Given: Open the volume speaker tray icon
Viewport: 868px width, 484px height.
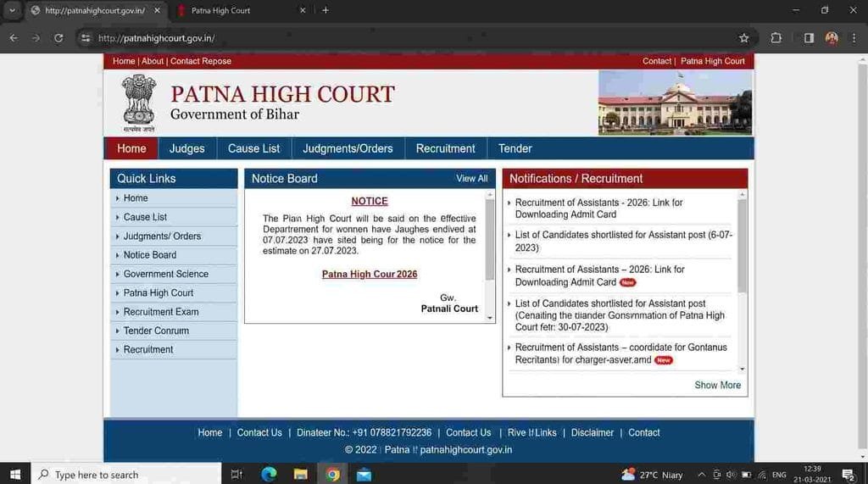Looking at the screenshot, I should tap(732, 475).
